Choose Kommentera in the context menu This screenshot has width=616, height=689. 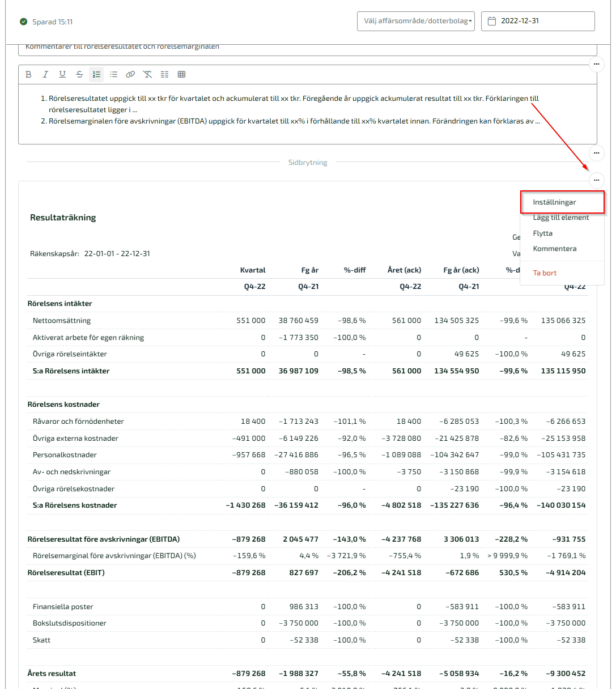pos(555,249)
